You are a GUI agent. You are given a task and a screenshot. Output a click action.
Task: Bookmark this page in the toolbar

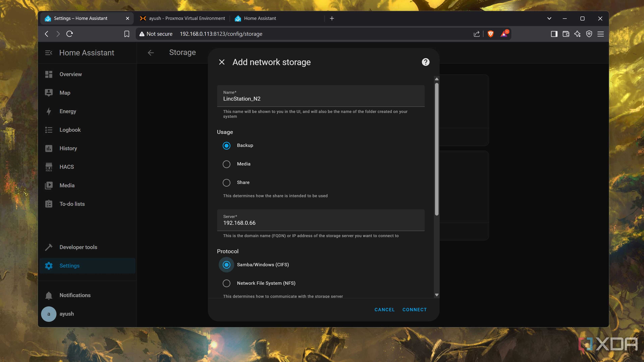click(x=127, y=34)
